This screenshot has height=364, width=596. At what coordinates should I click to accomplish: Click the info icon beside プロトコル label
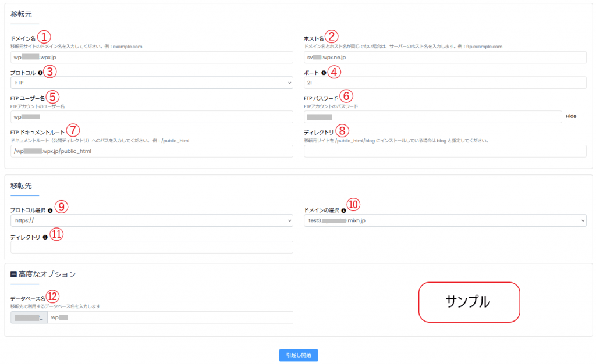(40, 73)
